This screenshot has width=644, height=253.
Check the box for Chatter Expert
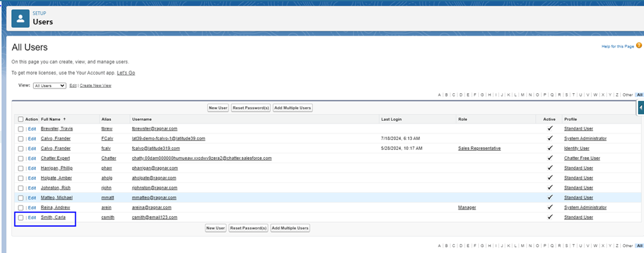click(20, 158)
